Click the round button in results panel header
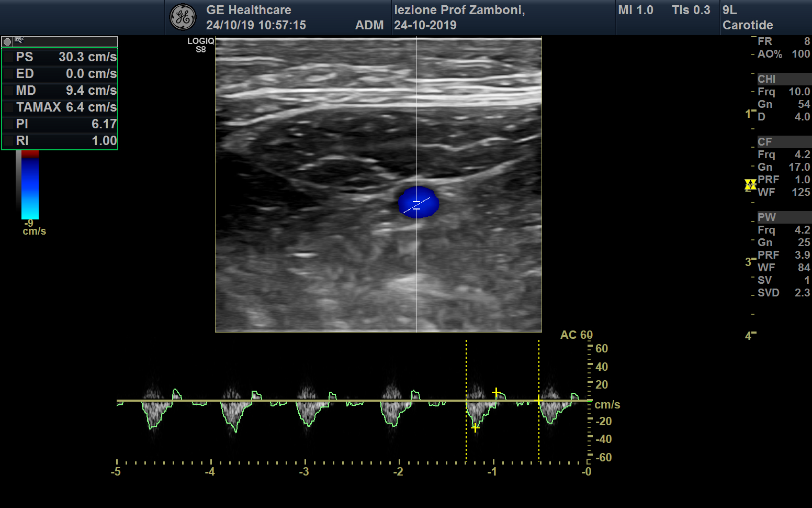Image resolution: width=812 pixels, height=508 pixels. (x=7, y=42)
